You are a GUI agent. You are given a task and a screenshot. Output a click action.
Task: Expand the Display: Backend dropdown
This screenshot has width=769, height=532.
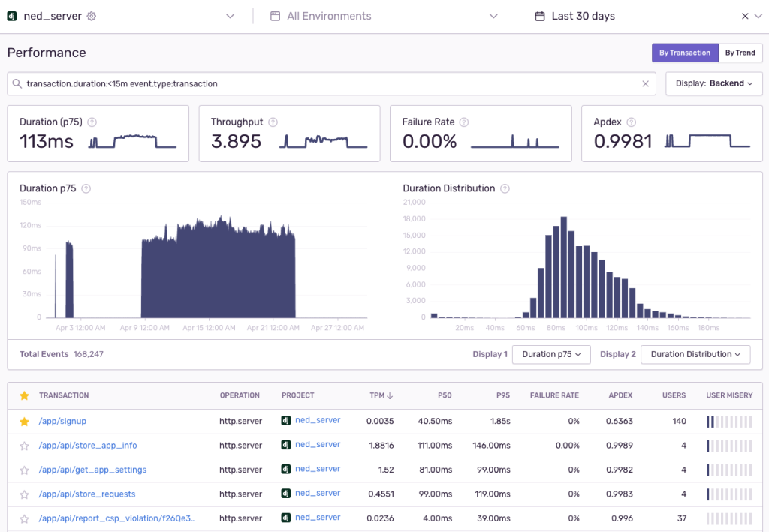pyautogui.click(x=714, y=83)
